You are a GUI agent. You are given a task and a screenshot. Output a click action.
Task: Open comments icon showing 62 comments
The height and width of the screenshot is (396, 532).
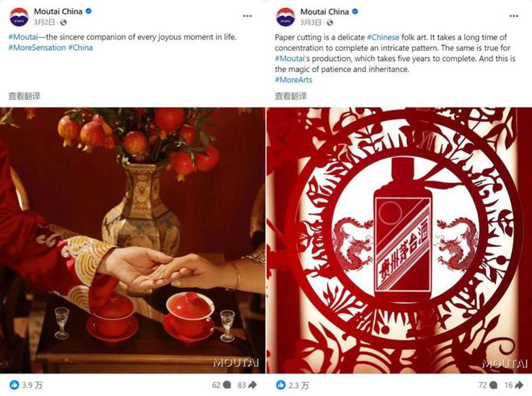tap(227, 385)
